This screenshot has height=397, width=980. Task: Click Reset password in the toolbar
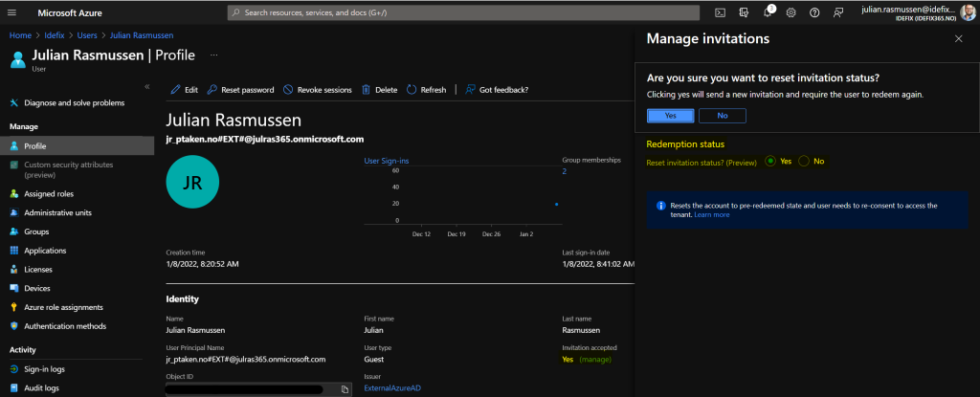click(240, 89)
